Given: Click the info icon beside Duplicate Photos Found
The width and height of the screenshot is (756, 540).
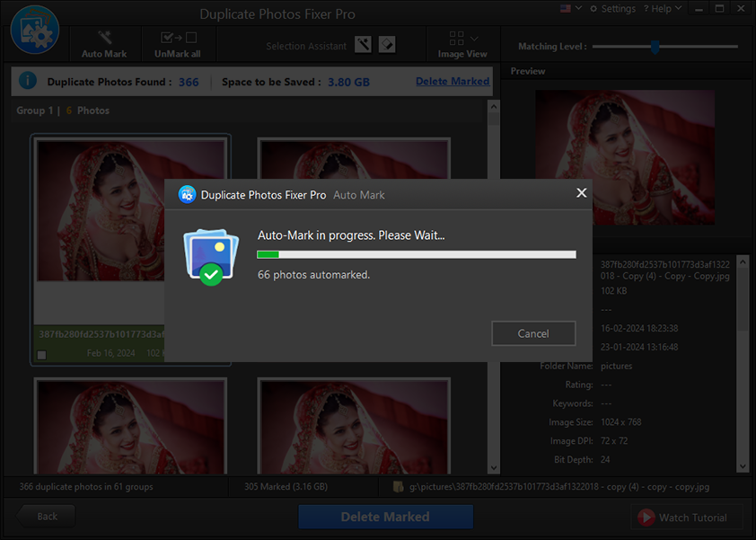Looking at the screenshot, I should click(x=28, y=80).
